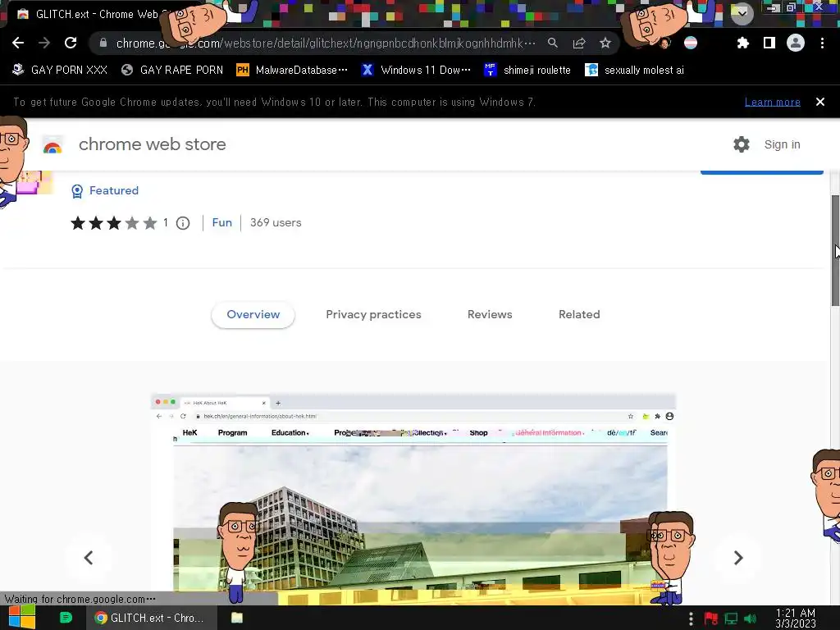Image resolution: width=840 pixels, height=630 pixels.
Task: Click the star rating
Action: click(113, 223)
